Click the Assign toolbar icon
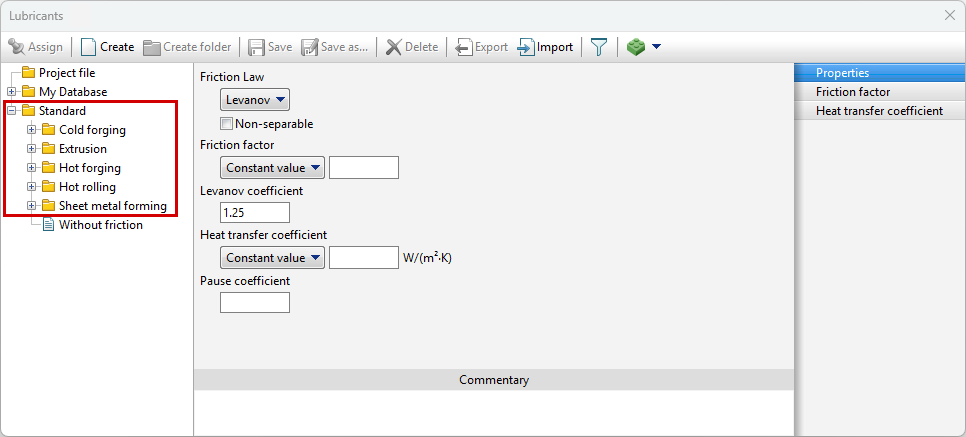966x437 pixels. tap(16, 47)
